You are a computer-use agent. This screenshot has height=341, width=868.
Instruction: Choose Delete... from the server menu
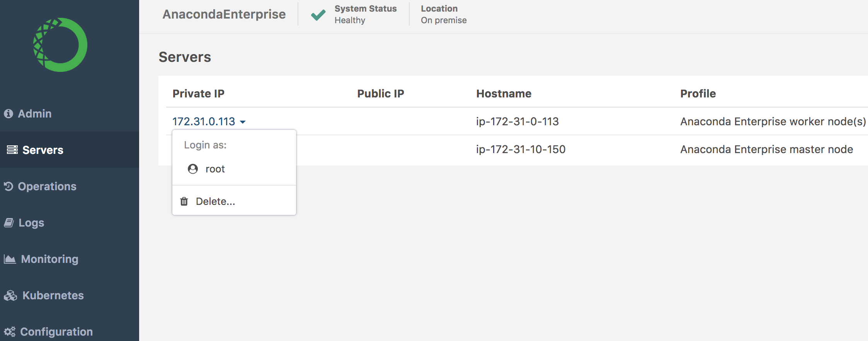click(x=215, y=201)
